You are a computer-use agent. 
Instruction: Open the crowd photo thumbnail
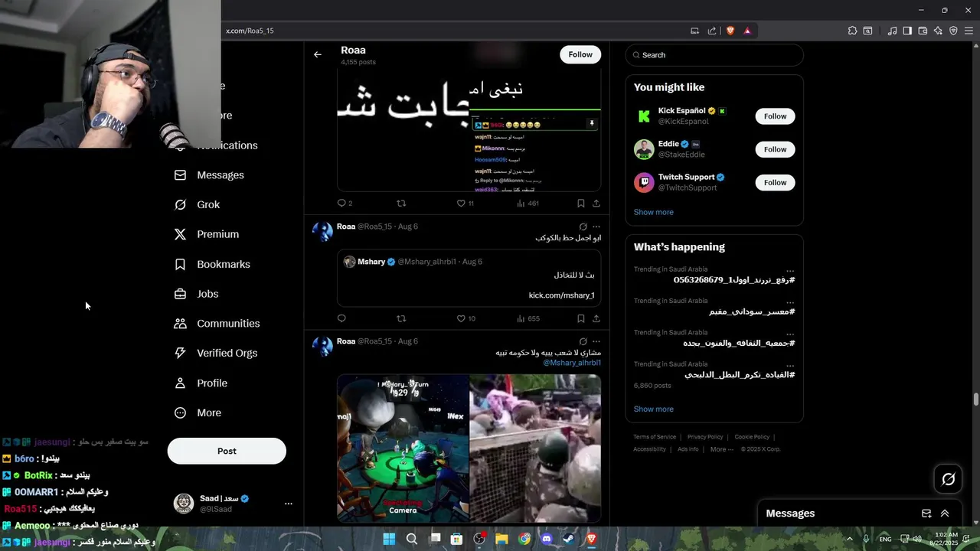click(x=535, y=448)
